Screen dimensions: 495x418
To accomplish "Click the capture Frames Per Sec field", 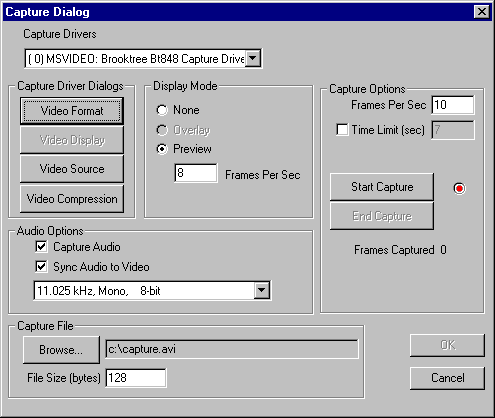I will click(453, 105).
